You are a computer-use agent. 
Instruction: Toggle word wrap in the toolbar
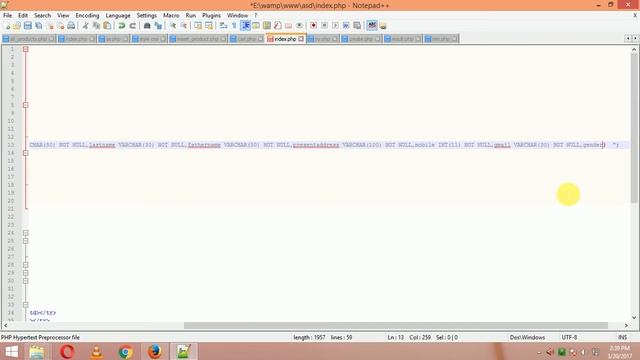pyautogui.click(x=223, y=26)
